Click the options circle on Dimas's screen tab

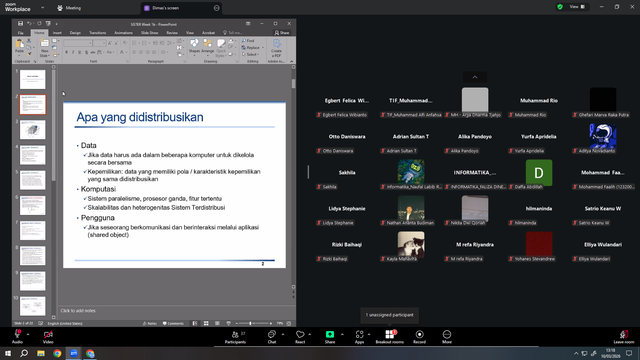click(216, 8)
